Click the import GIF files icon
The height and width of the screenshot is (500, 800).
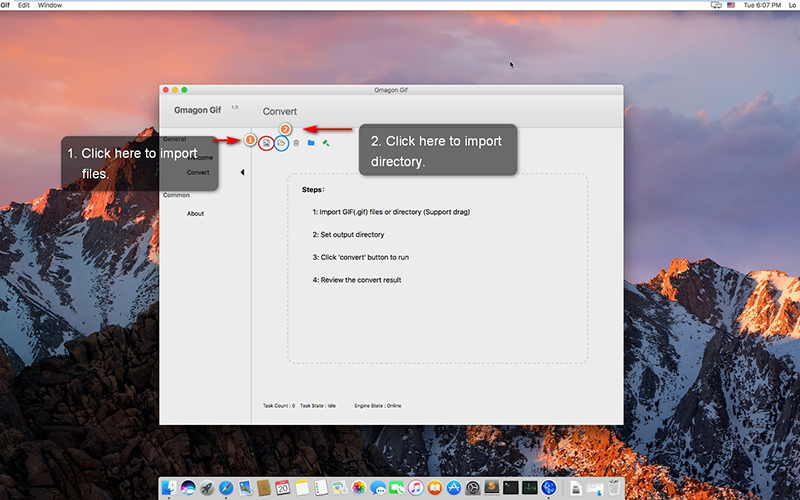(266, 143)
